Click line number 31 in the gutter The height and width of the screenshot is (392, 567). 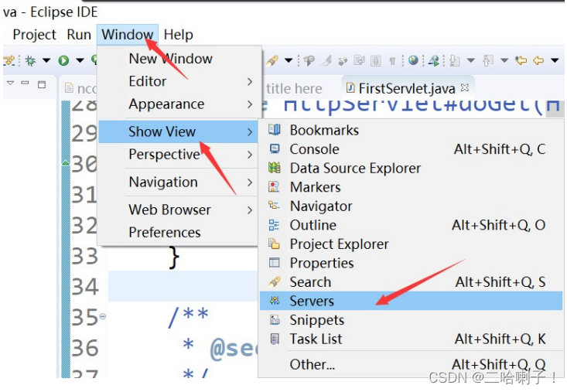84,195
